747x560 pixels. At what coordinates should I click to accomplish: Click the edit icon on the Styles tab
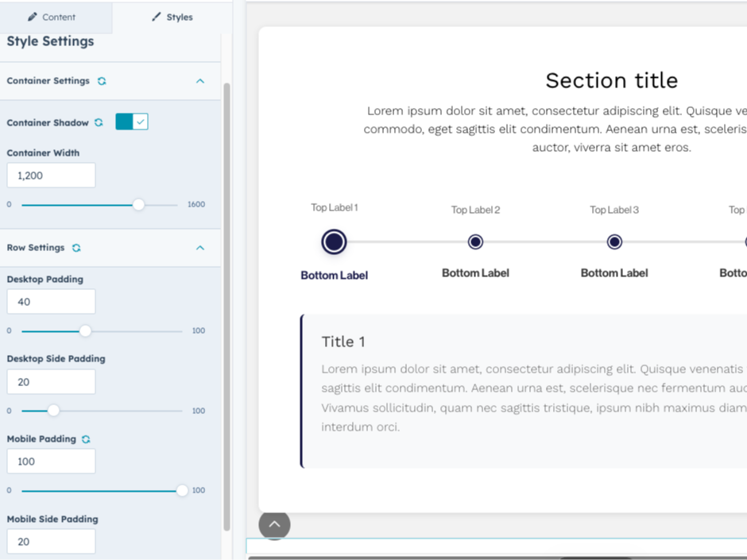[156, 16]
